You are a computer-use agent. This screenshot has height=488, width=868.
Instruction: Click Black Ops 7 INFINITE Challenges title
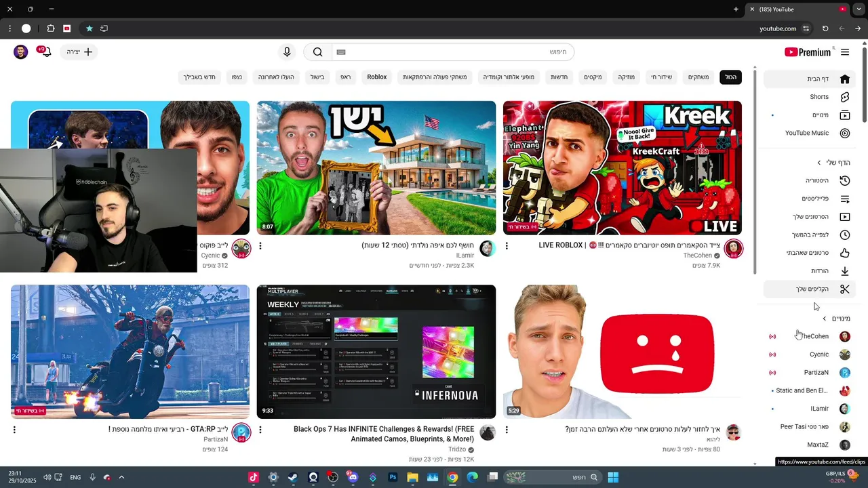coord(384,434)
